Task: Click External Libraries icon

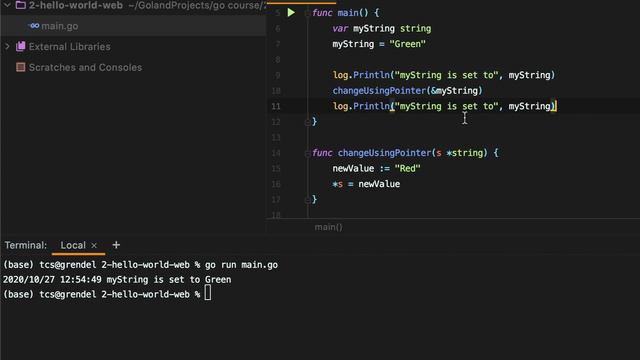Action: (20, 47)
